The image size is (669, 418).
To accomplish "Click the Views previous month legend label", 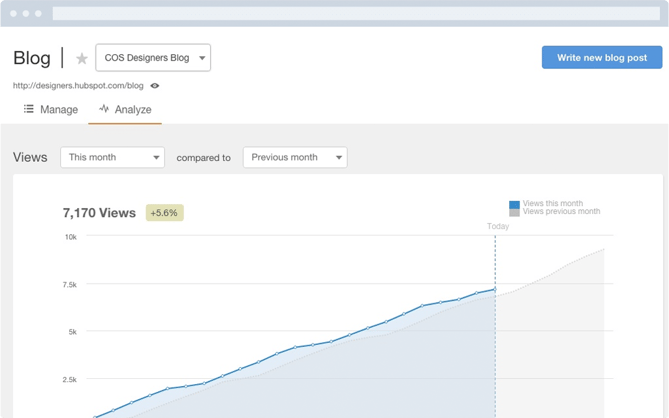I will (x=561, y=212).
